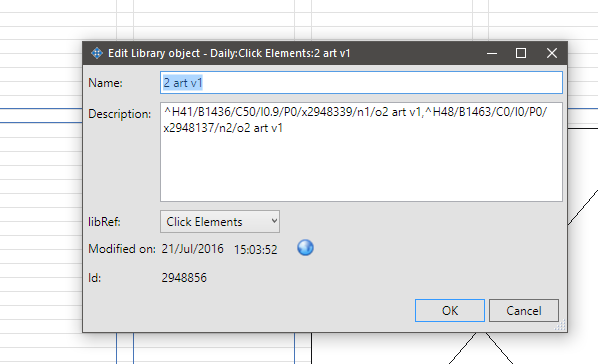Image resolution: width=598 pixels, height=364 pixels.
Task: Click the 'libRef:' label
Action: coord(104,222)
